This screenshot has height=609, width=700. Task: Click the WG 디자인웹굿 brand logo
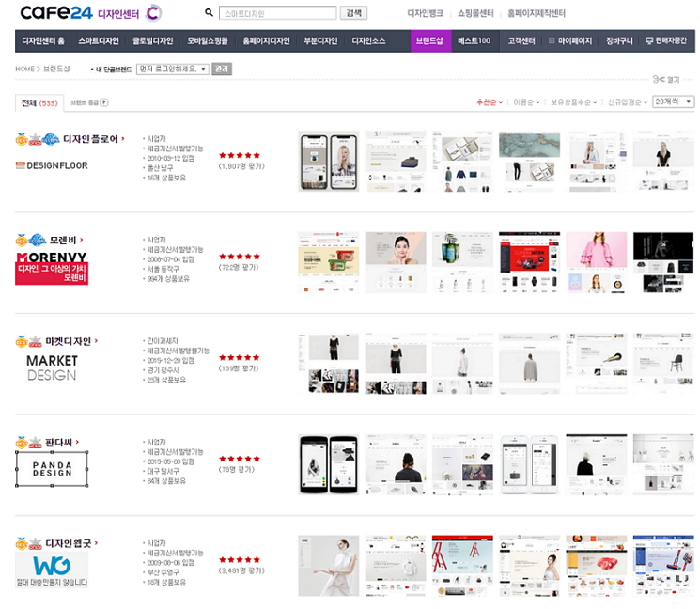[52, 570]
